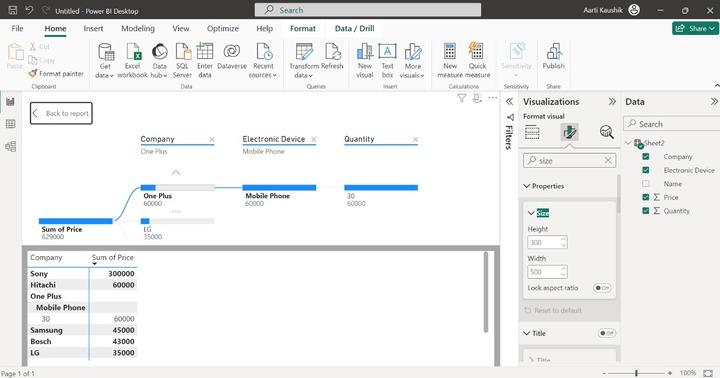Image resolution: width=720 pixels, height=378 pixels.
Task: Expand the Title section chevron
Action: [527, 333]
